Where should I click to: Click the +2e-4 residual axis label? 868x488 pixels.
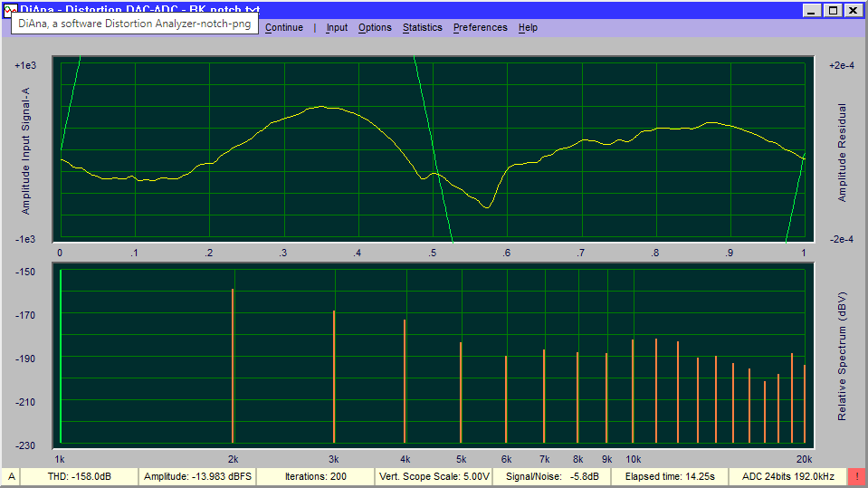click(x=842, y=65)
